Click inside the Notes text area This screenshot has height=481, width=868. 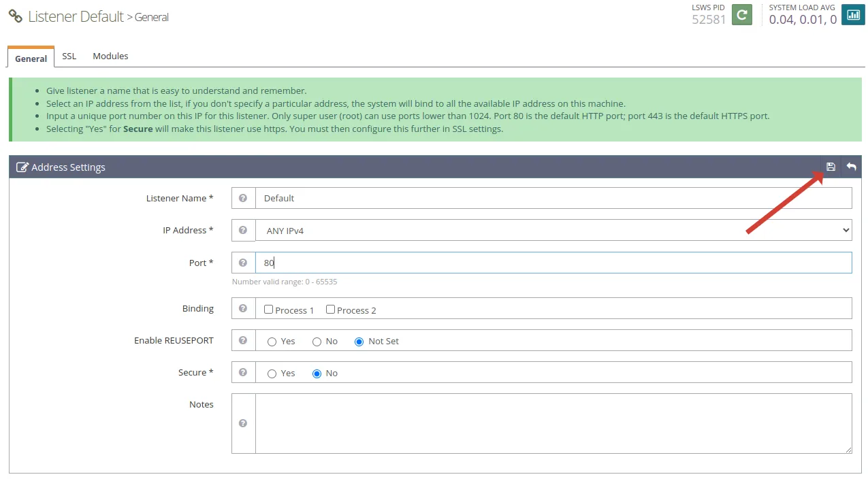(x=553, y=423)
